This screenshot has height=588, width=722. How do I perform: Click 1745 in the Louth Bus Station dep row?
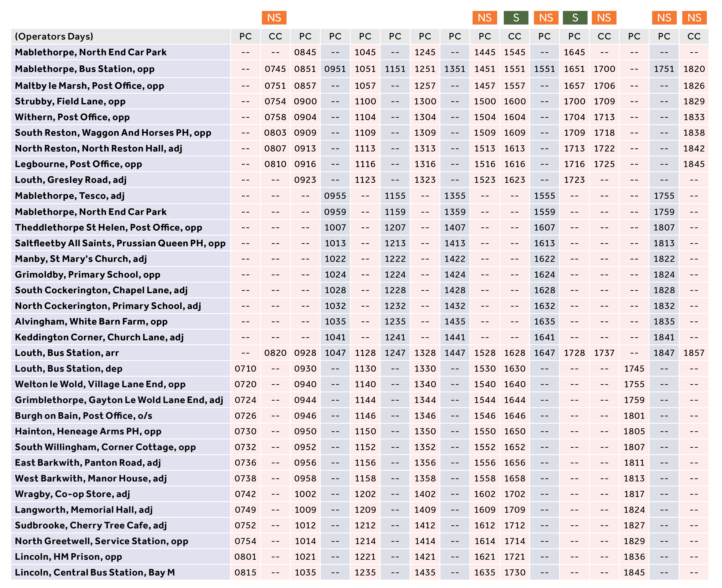pos(634,369)
